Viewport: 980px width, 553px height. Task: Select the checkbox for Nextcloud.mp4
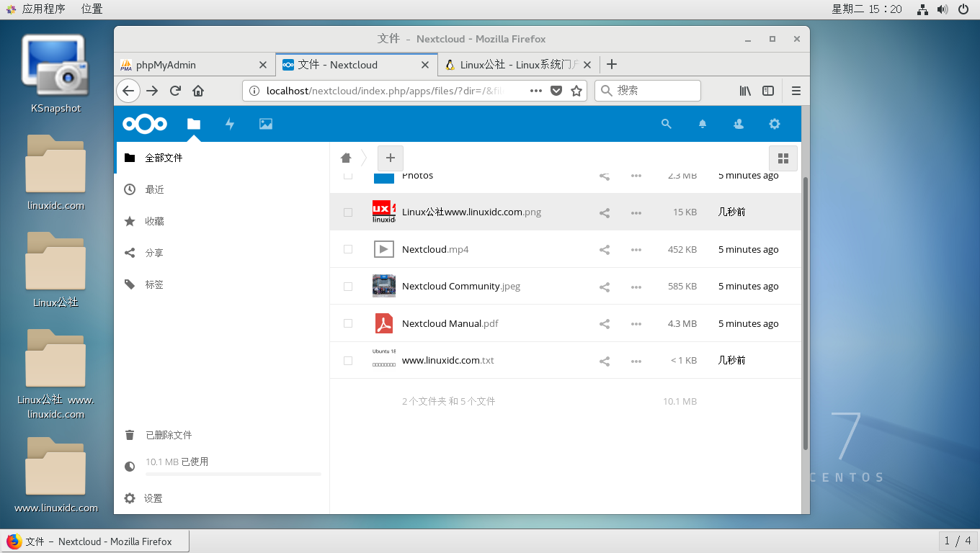pyautogui.click(x=347, y=249)
